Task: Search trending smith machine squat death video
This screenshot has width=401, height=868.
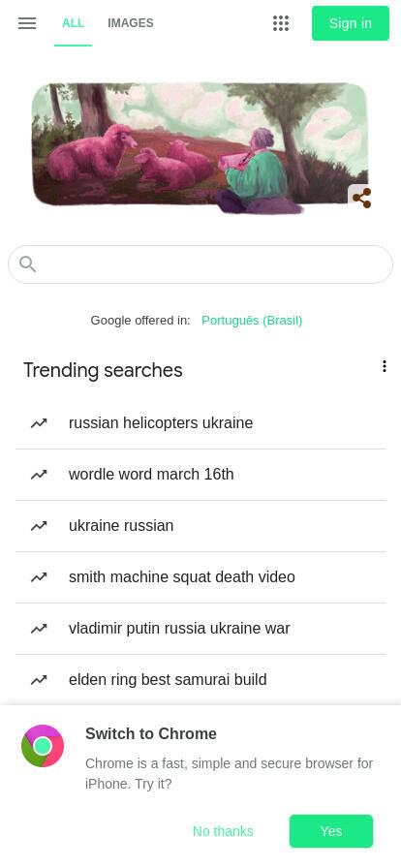Action: 200,577
